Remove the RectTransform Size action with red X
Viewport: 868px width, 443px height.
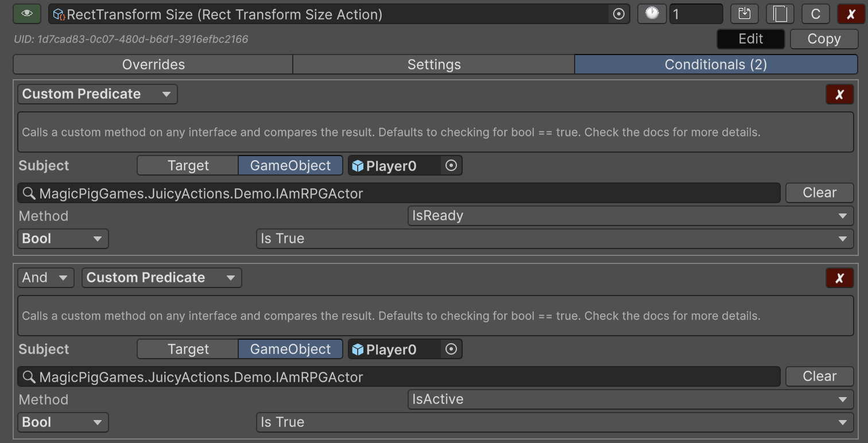click(851, 14)
